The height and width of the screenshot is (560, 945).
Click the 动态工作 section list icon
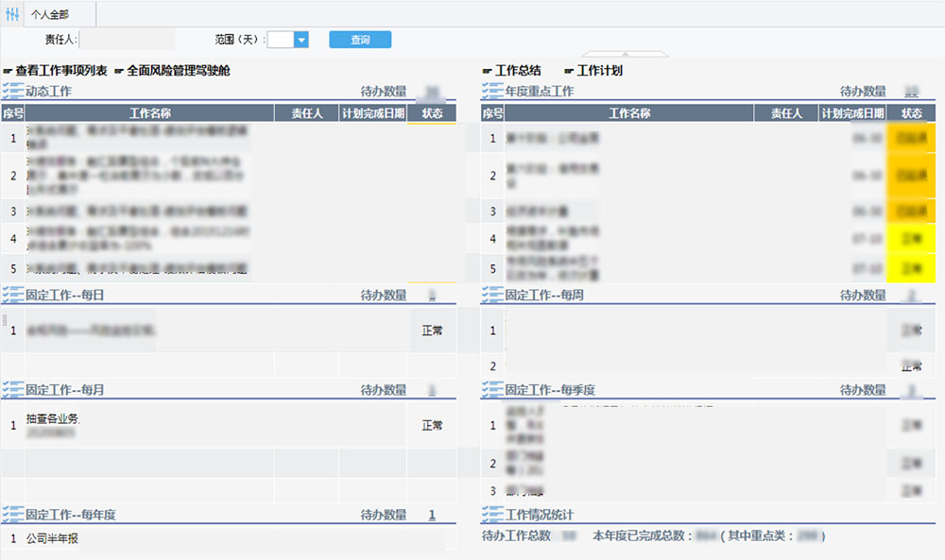coord(12,92)
